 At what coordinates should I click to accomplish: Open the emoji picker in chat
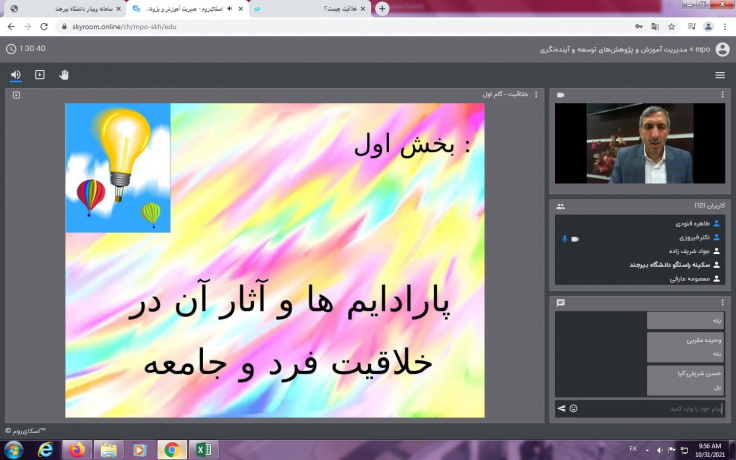pyautogui.click(x=573, y=408)
